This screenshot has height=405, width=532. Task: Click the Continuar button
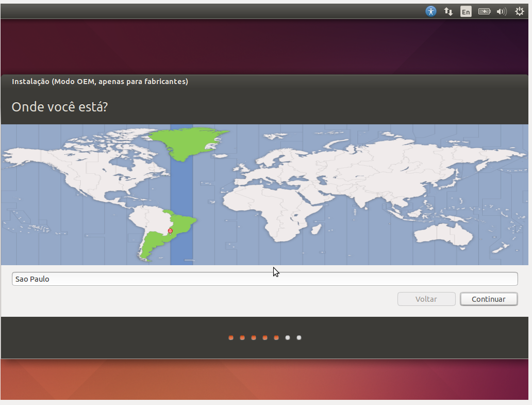pyautogui.click(x=489, y=299)
